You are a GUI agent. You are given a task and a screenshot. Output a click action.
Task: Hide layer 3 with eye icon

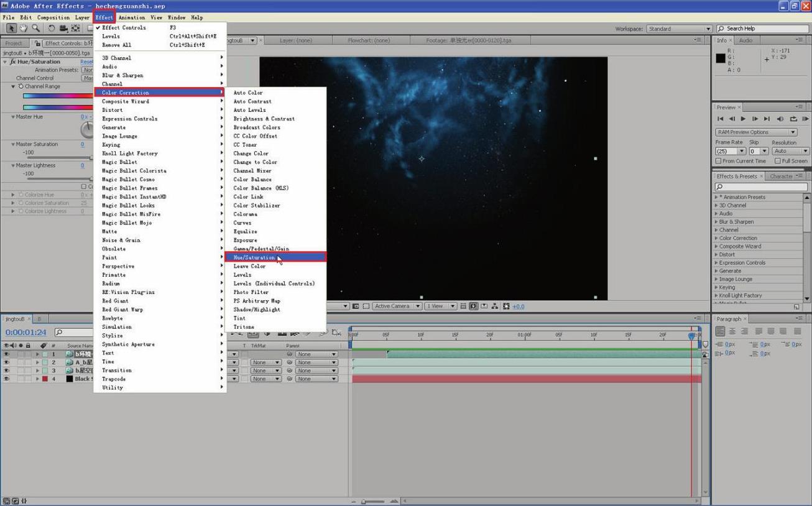(x=6, y=370)
